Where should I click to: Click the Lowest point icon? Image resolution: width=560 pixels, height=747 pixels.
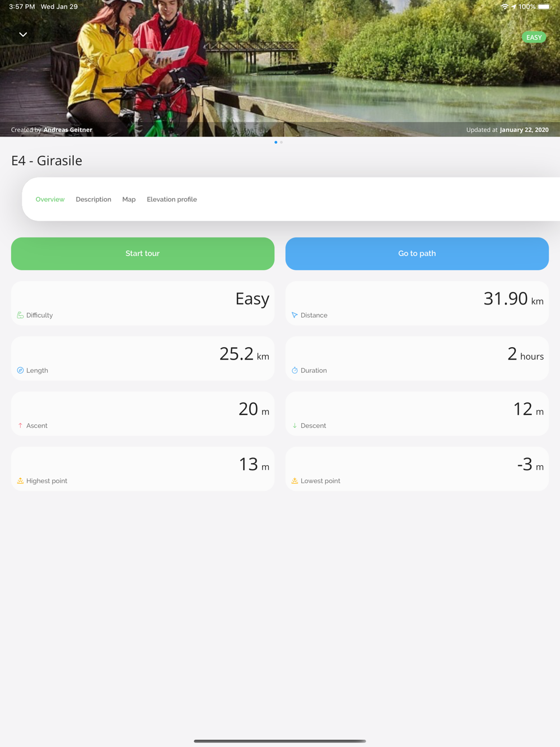click(295, 480)
